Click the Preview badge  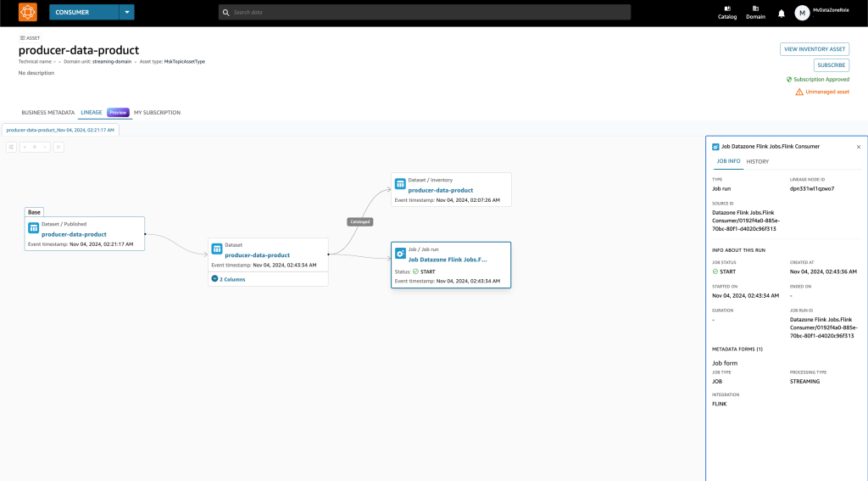click(x=118, y=113)
